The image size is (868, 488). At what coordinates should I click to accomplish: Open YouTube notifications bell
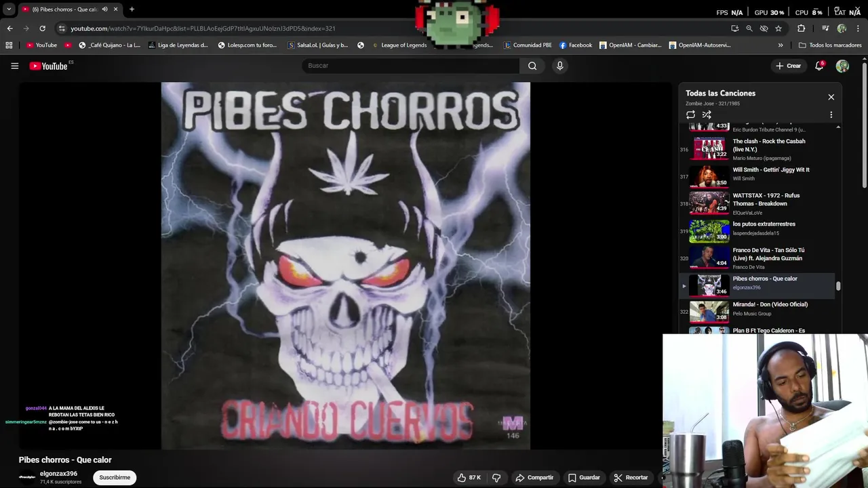pyautogui.click(x=819, y=66)
